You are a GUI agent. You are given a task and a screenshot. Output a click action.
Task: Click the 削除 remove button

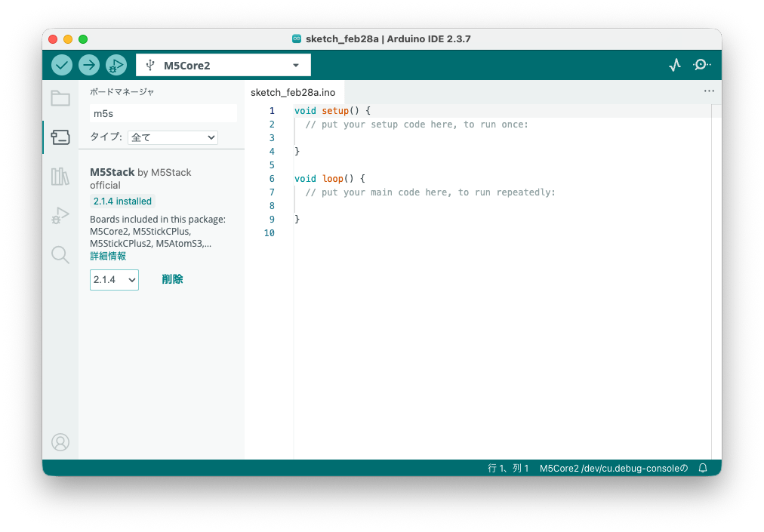click(172, 279)
